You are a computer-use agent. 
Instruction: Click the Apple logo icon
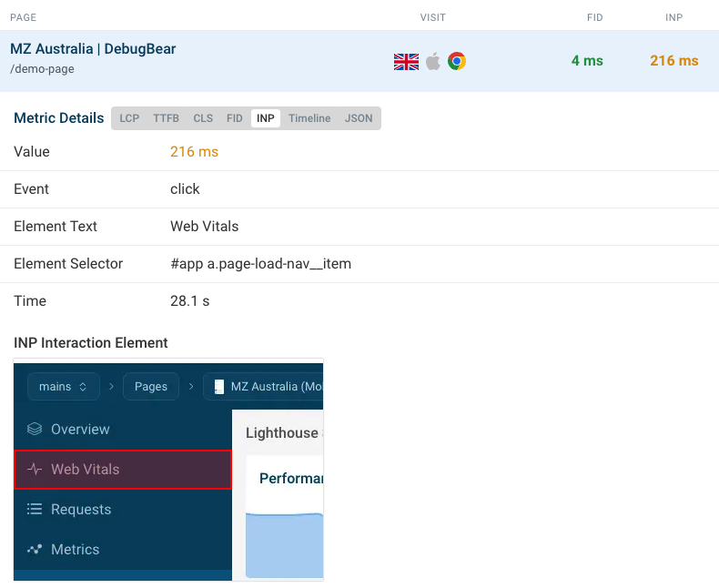click(x=433, y=61)
